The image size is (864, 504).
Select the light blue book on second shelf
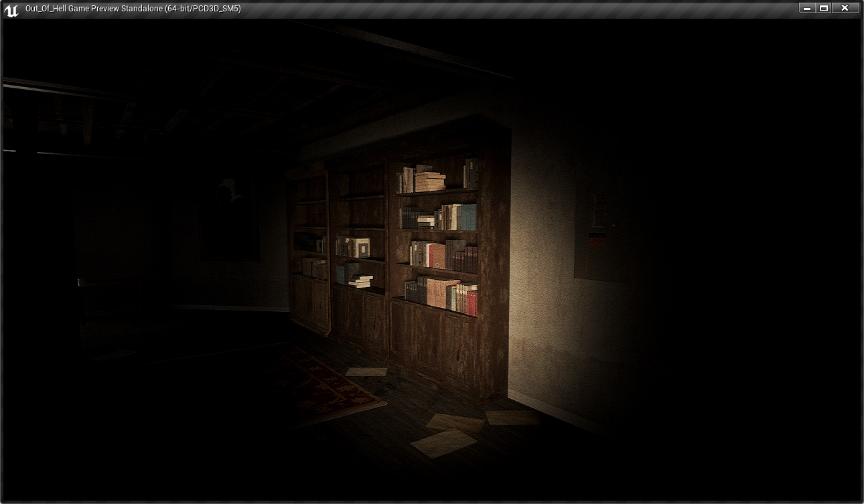tap(467, 217)
